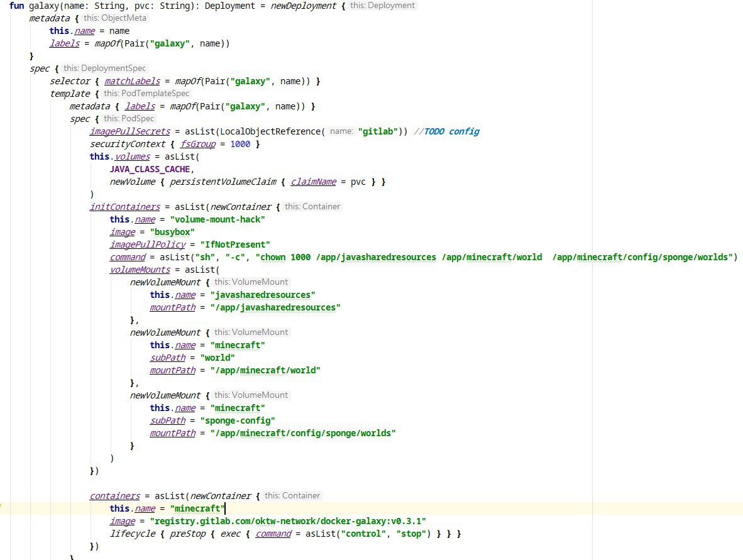Click the 'this: DeploymentSpec' inlay hint
This screenshot has height=560, width=743.
pyautogui.click(x=105, y=69)
